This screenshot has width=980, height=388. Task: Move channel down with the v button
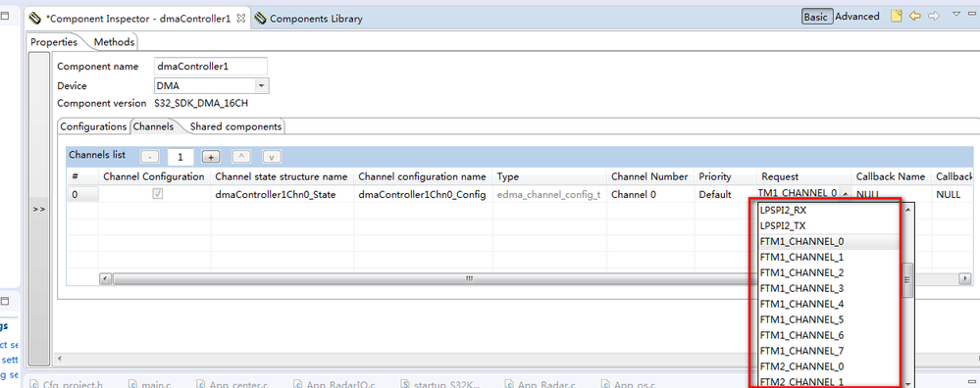click(272, 157)
